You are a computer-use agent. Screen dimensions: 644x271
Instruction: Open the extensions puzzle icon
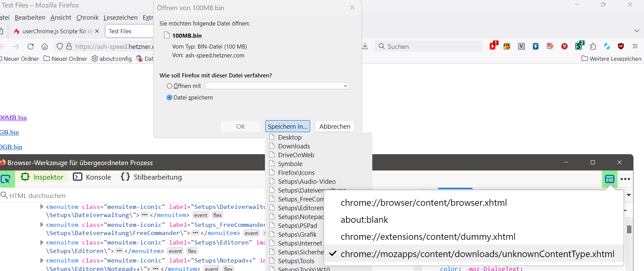tap(593, 46)
